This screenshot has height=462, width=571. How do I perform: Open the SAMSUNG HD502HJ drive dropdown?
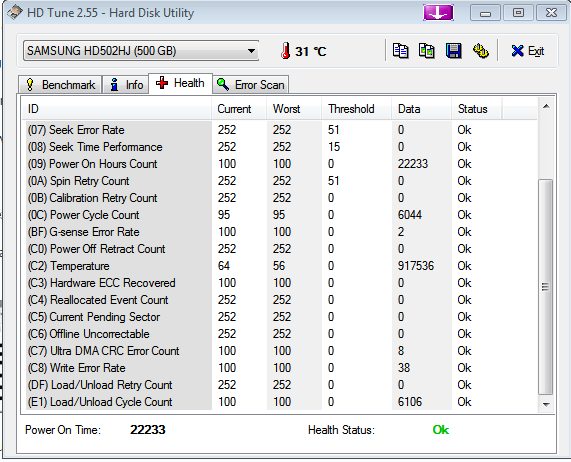141,51
